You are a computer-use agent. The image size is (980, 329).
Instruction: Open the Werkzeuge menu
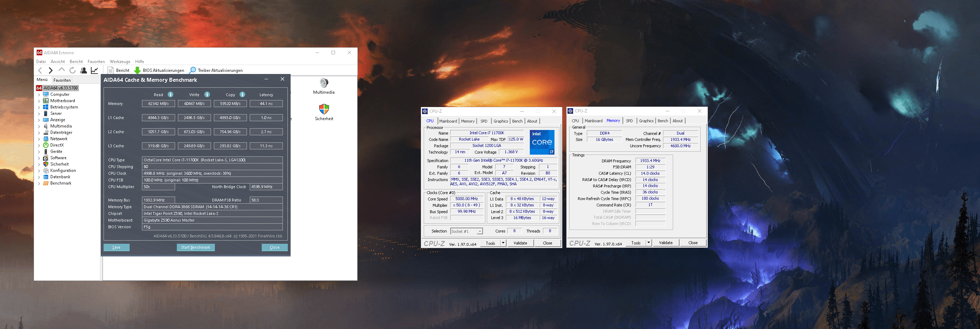120,62
